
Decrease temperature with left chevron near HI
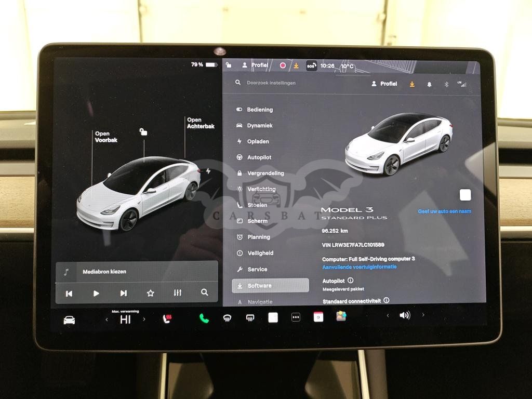(x=107, y=320)
